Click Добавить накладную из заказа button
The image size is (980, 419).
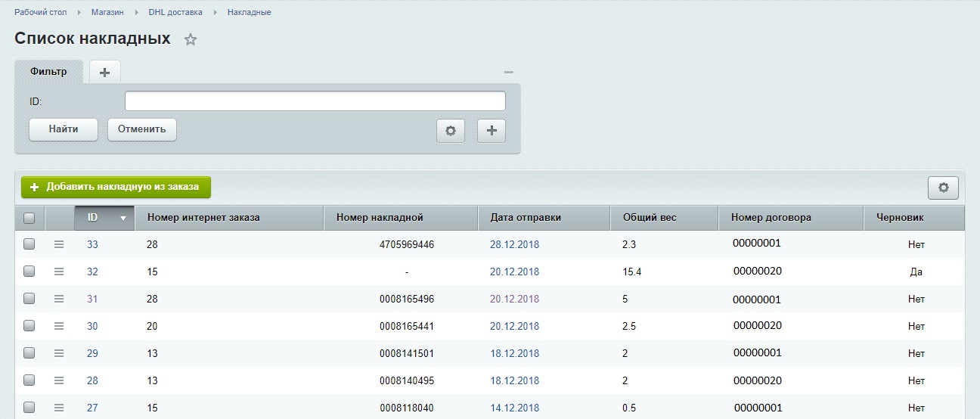[x=116, y=187]
